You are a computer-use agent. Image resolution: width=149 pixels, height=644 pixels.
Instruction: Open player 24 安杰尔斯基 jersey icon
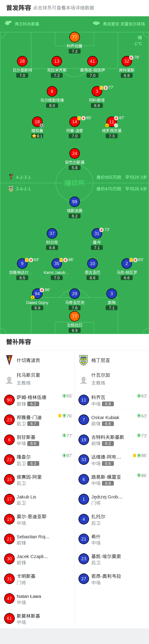(x=74, y=153)
